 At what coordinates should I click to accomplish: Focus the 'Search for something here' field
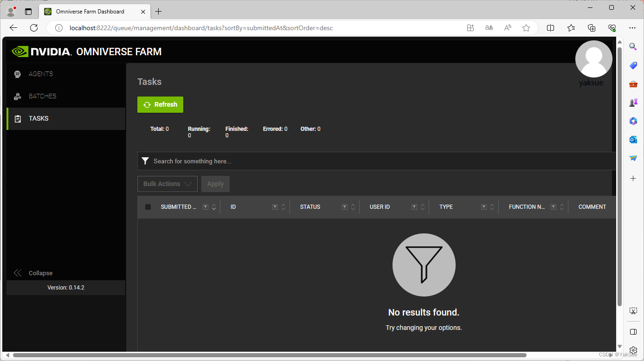(377, 161)
